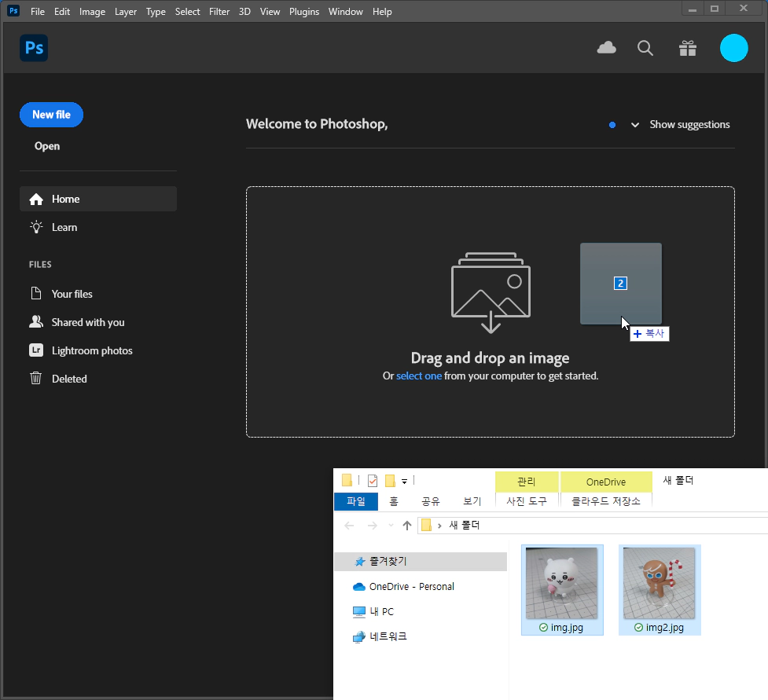Select the img.jpg thumbnail
The height and width of the screenshot is (700, 768).
coord(562,590)
